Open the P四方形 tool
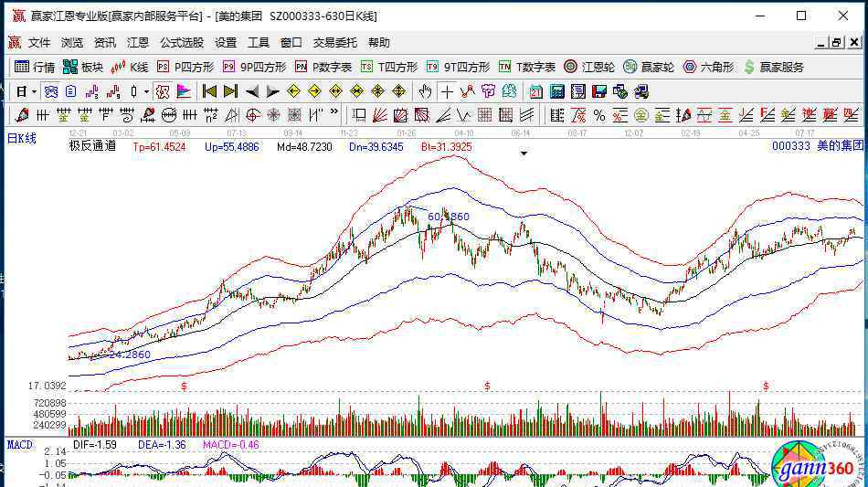868x487 pixels. 185,67
